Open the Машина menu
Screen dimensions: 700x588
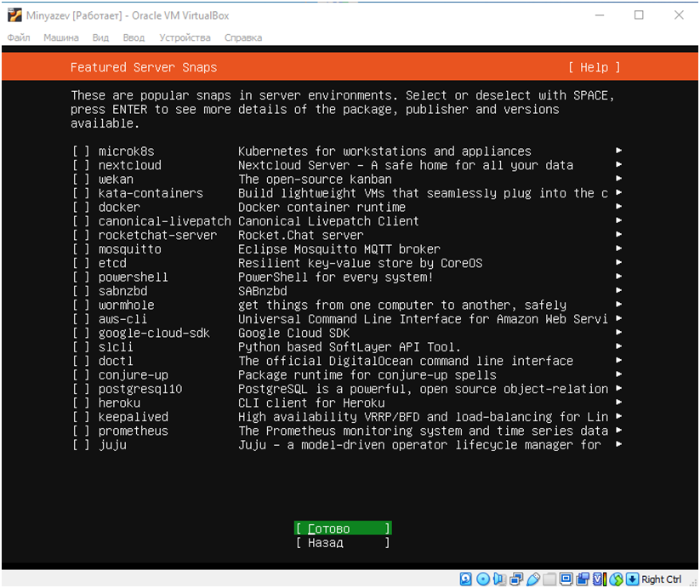[61, 37]
